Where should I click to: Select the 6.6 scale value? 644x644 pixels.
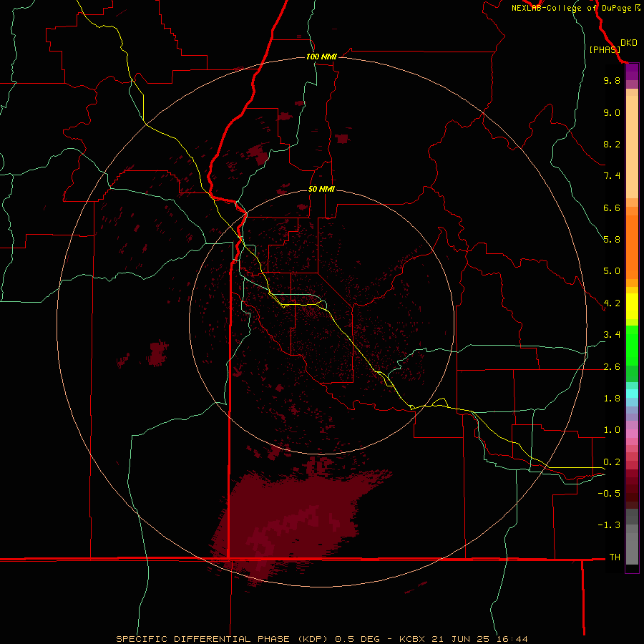[x=612, y=208]
